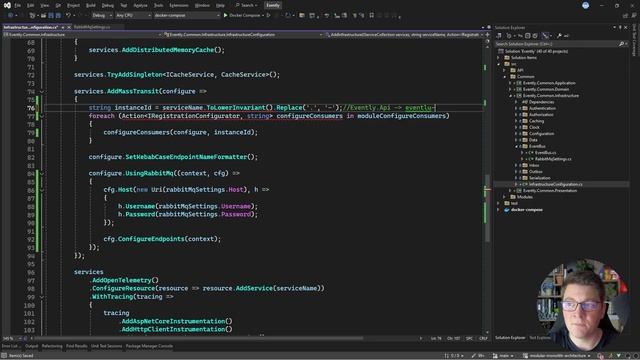Click Solution Explorer show all files icon
The image size is (640, 360).
[535, 36]
